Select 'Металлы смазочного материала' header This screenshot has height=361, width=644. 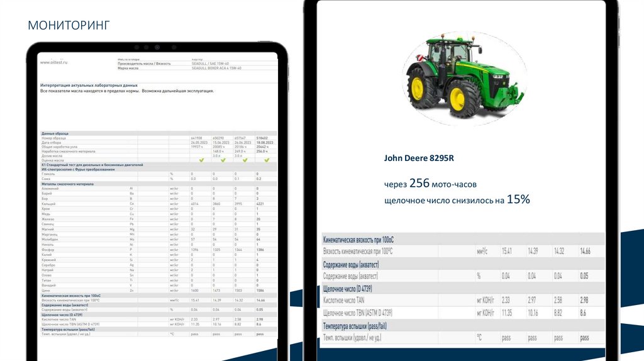click(x=67, y=184)
